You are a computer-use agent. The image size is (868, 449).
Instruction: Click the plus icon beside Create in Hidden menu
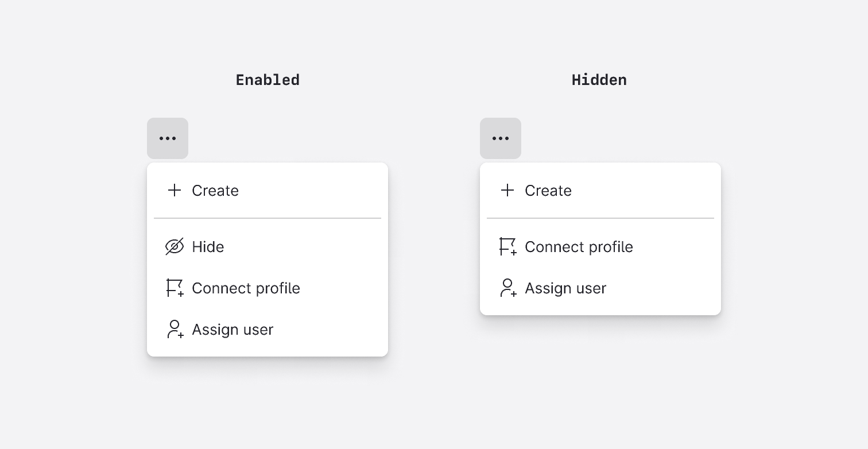(x=507, y=190)
